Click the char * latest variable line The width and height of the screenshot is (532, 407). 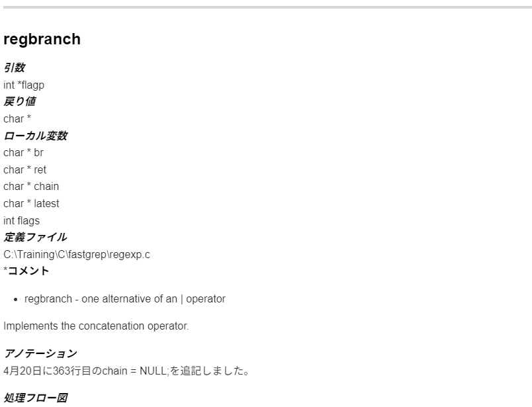(x=31, y=203)
